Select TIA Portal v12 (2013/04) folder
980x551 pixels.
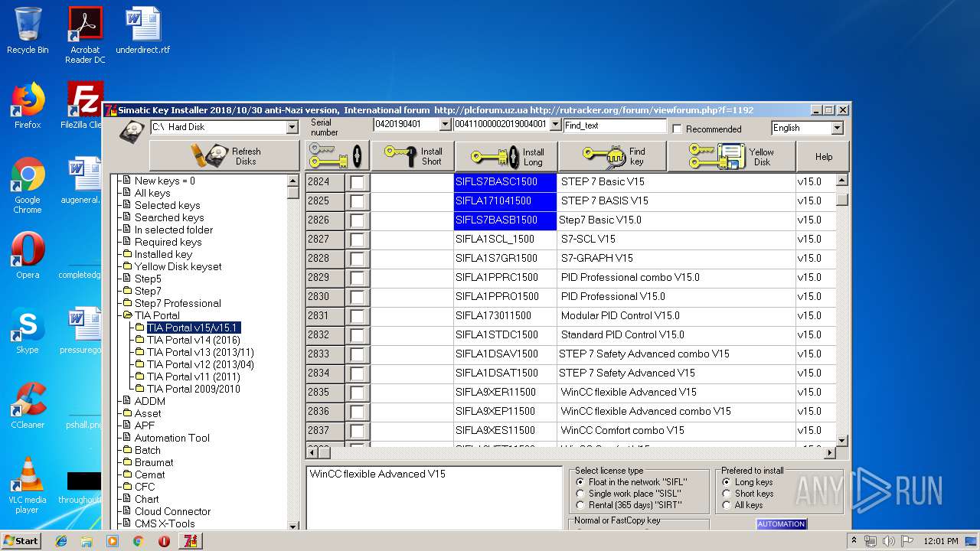[201, 364]
